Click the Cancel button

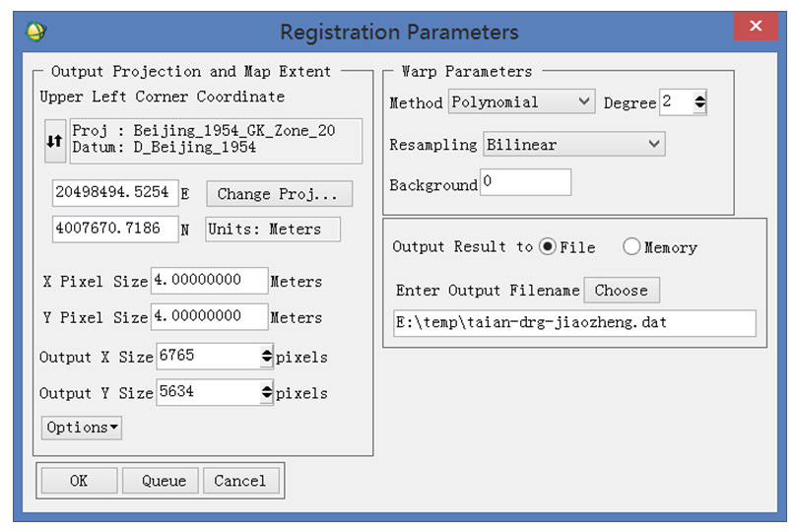tap(240, 480)
